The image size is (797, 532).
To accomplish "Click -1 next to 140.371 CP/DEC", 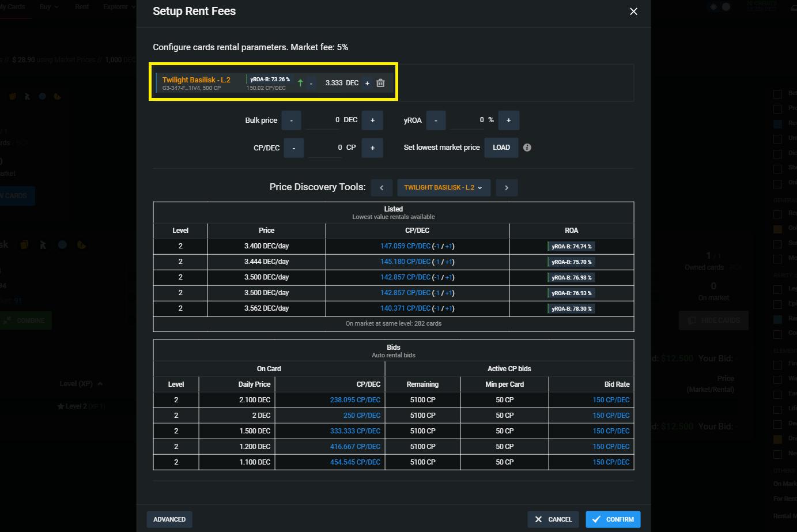I will pyautogui.click(x=437, y=309).
